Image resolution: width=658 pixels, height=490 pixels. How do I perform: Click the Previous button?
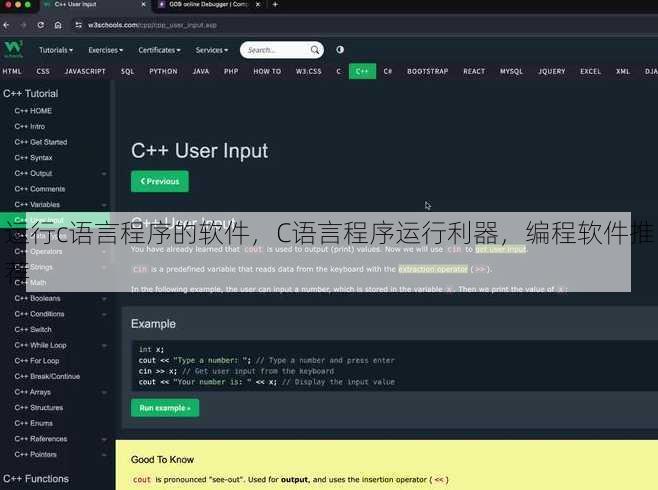160,181
